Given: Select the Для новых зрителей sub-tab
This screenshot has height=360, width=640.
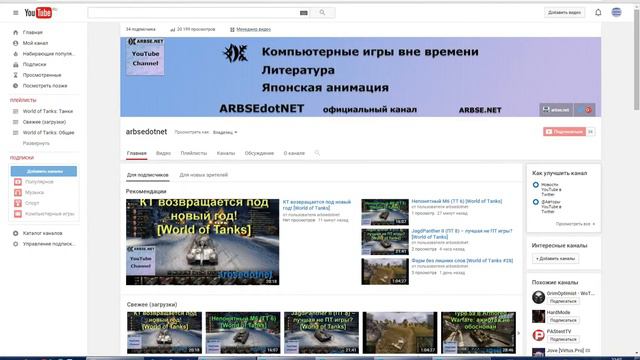Looking at the screenshot, I should point(203,175).
